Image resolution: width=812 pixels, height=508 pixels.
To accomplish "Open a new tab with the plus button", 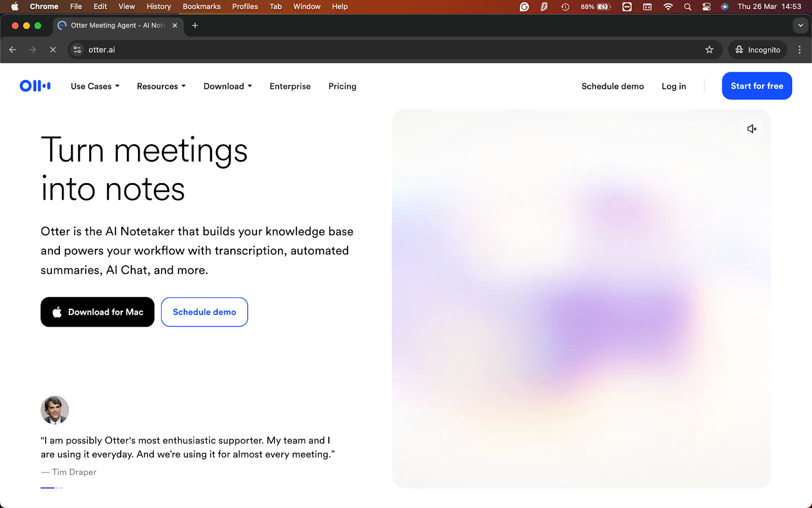I will pos(195,25).
